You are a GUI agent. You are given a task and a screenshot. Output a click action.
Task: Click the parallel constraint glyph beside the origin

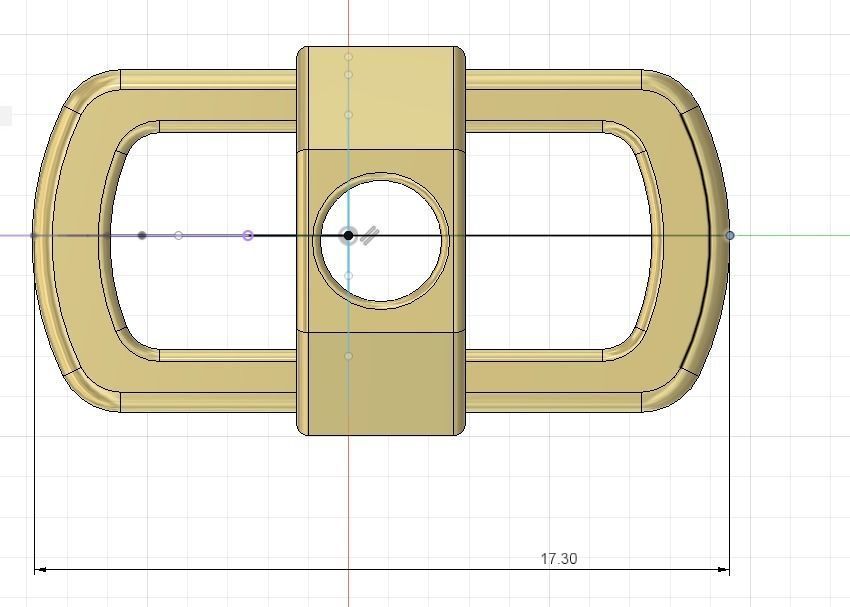369,236
